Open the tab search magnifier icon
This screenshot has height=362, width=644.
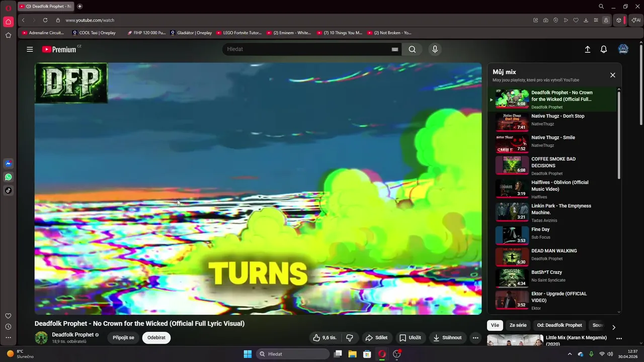601,7
